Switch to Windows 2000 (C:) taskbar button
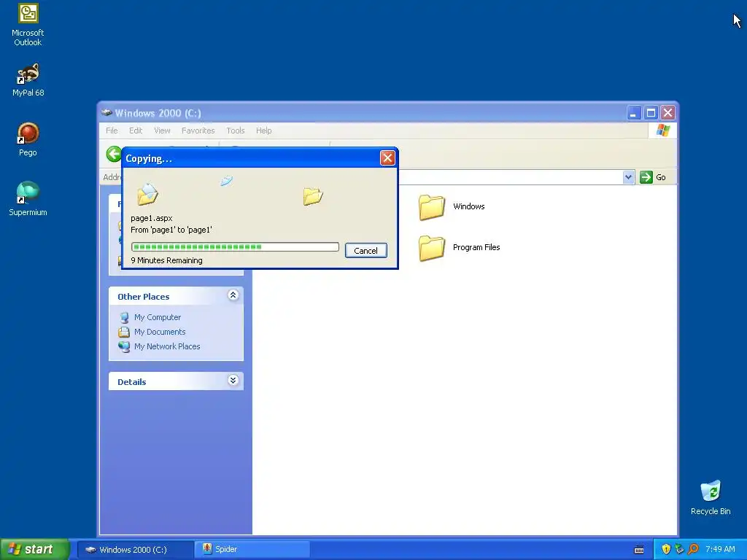 pos(136,550)
